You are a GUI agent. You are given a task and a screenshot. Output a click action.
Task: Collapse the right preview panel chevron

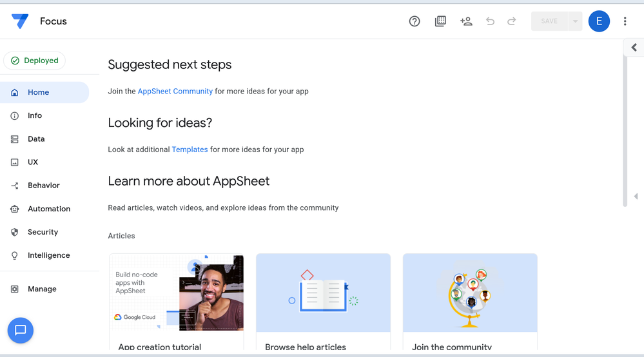pyautogui.click(x=634, y=48)
